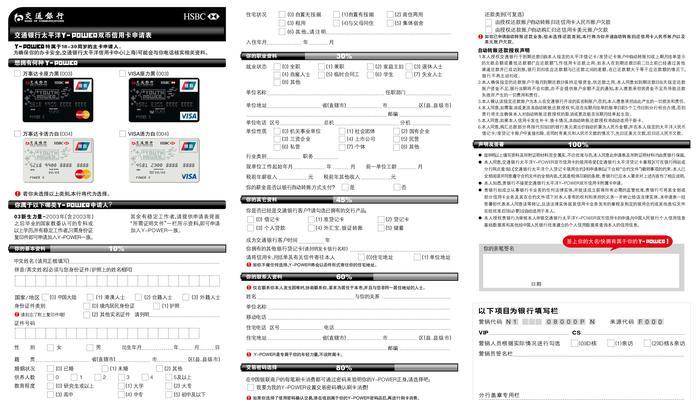Click the black MasterCard card image
The image size is (698, 400).
click(58, 100)
